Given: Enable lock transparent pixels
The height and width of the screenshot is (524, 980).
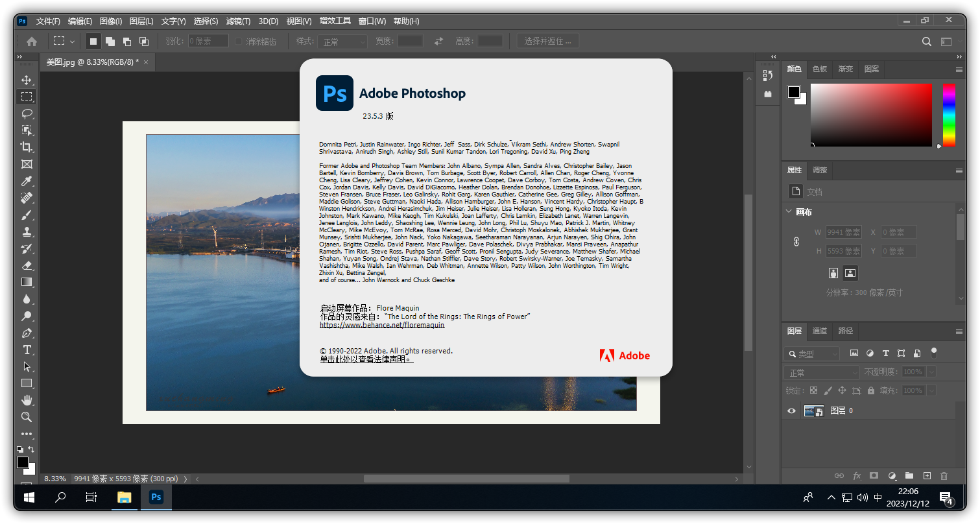Looking at the screenshot, I should 813,390.
